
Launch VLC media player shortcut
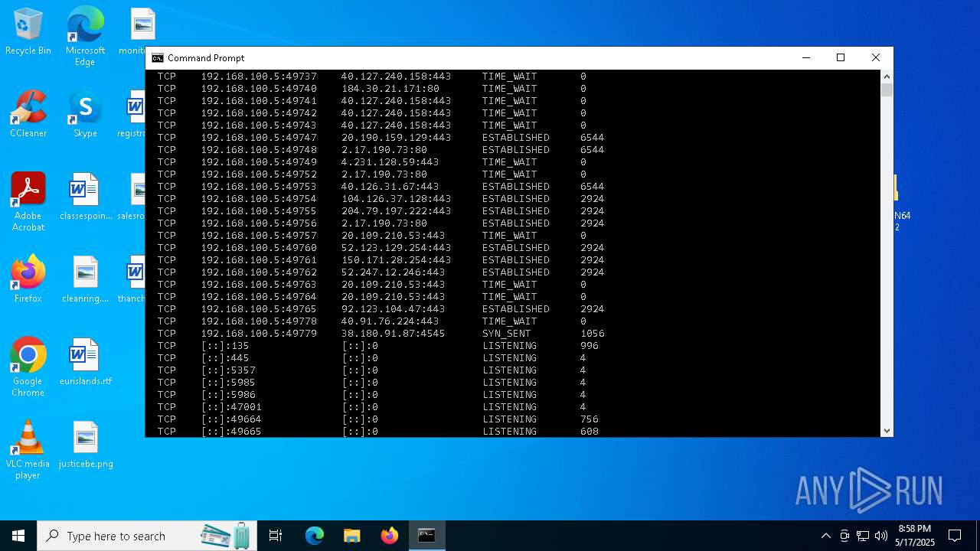tap(28, 450)
